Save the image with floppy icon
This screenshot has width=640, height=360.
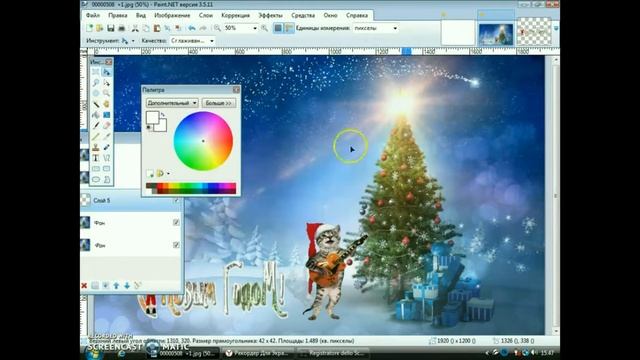point(111,28)
